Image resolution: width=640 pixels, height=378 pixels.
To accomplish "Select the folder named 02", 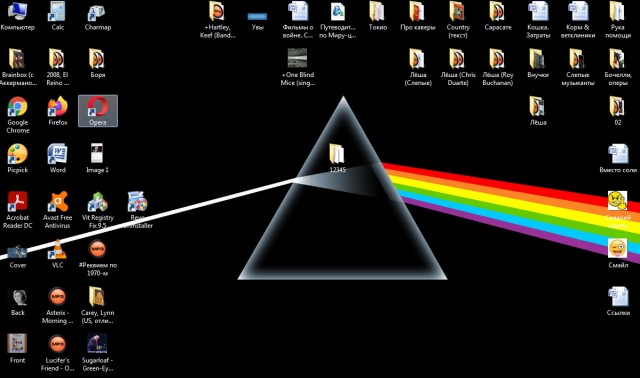I will 618,111.
